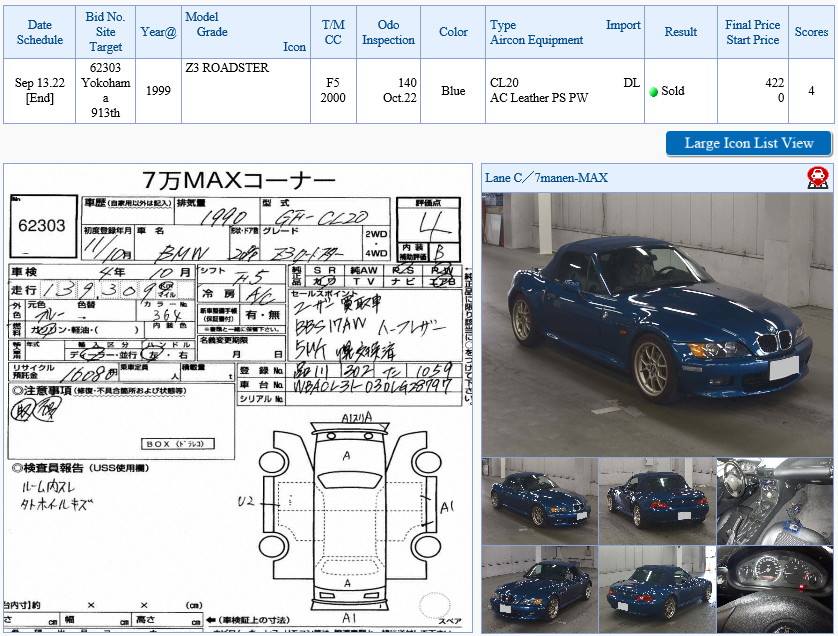The height and width of the screenshot is (636, 838).
Task: Open the rear-view thumbnail with red taillights
Action: (x=657, y=501)
